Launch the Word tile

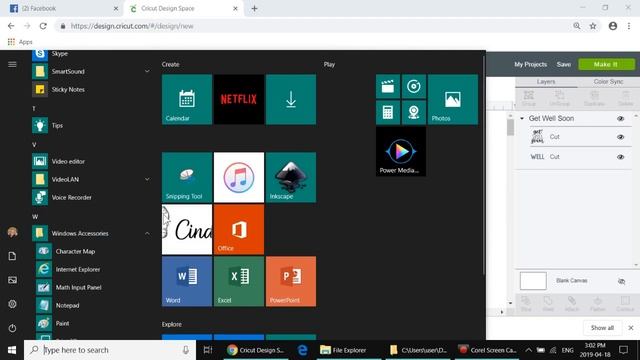187,281
